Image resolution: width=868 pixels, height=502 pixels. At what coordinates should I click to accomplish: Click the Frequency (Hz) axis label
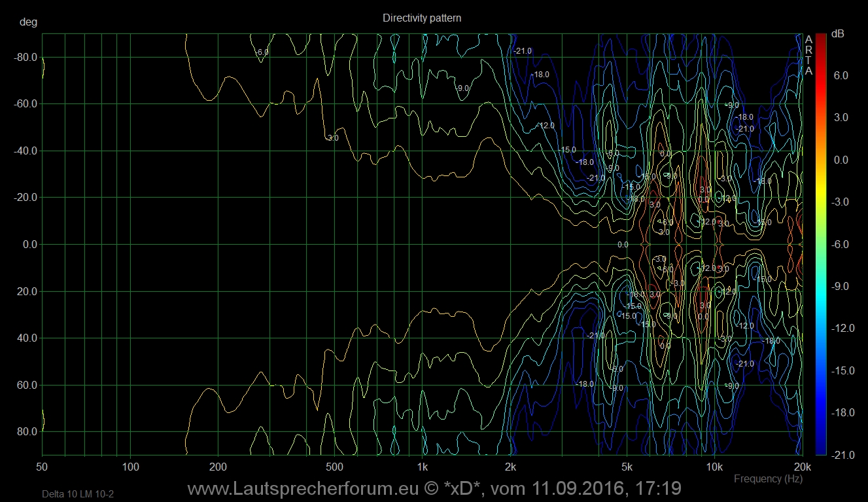pos(767,479)
